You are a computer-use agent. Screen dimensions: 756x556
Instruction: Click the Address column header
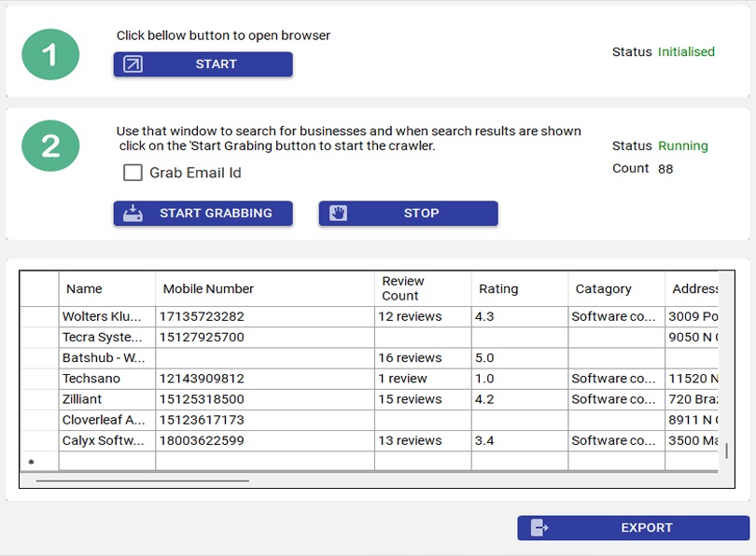692,288
